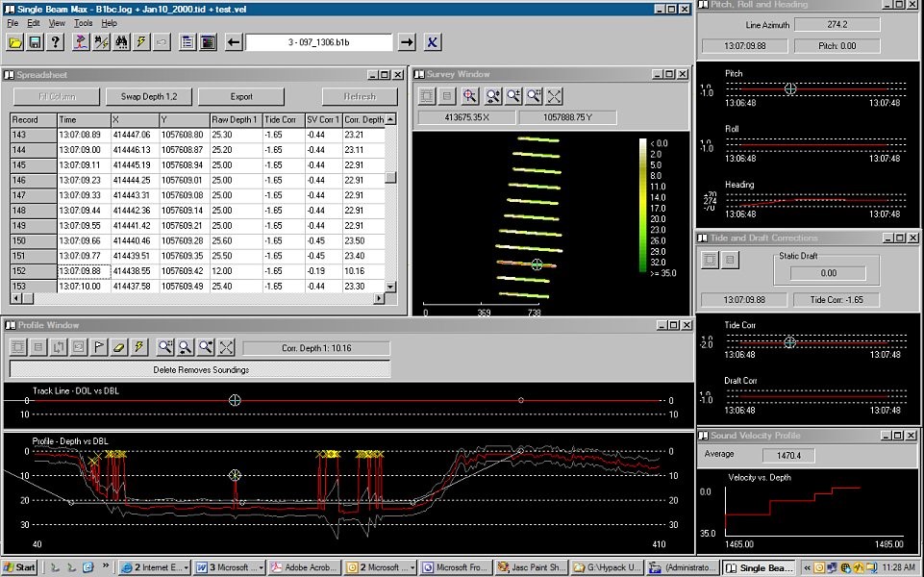Viewport: 924px width, 577px height.
Task: Click the survey boat icon in main toolbar
Action: tap(81, 42)
